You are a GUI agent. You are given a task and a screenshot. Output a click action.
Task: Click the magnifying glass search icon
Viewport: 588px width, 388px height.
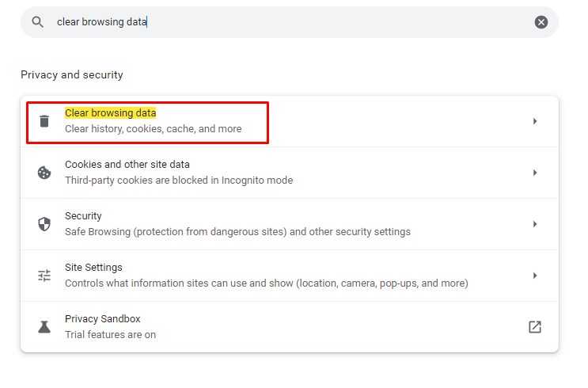click(x=37, y=22)
